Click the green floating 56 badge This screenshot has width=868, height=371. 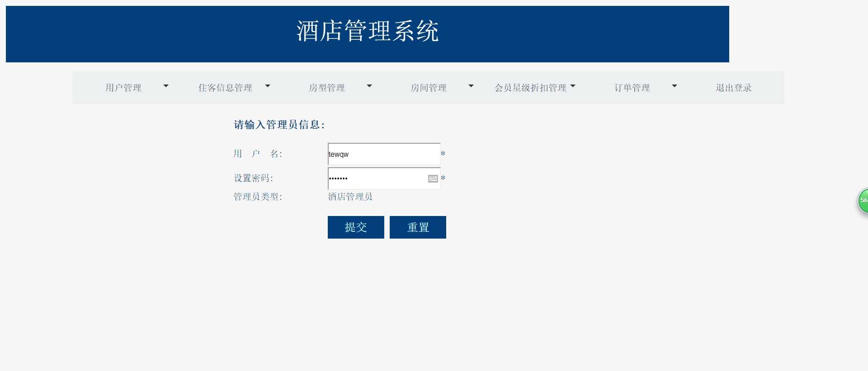863,201
